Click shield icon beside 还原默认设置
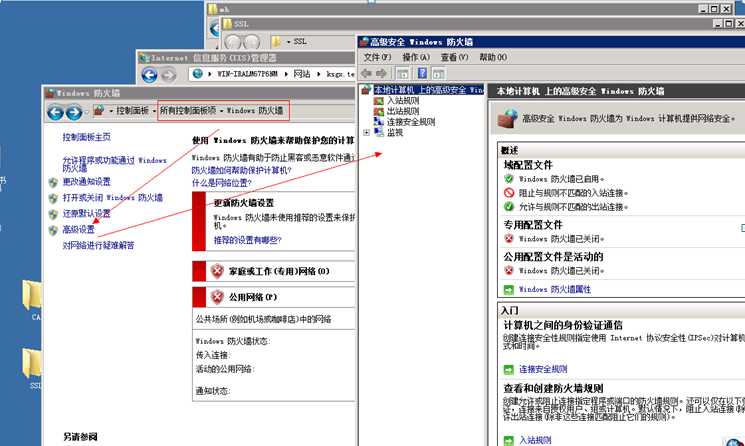 53,214
